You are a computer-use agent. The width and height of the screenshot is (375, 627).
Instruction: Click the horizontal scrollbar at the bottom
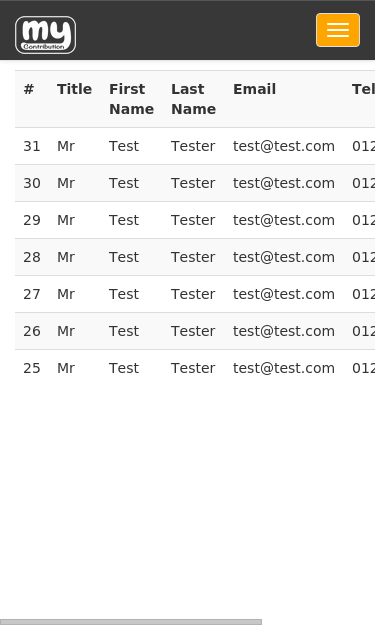tap(131, 622)
